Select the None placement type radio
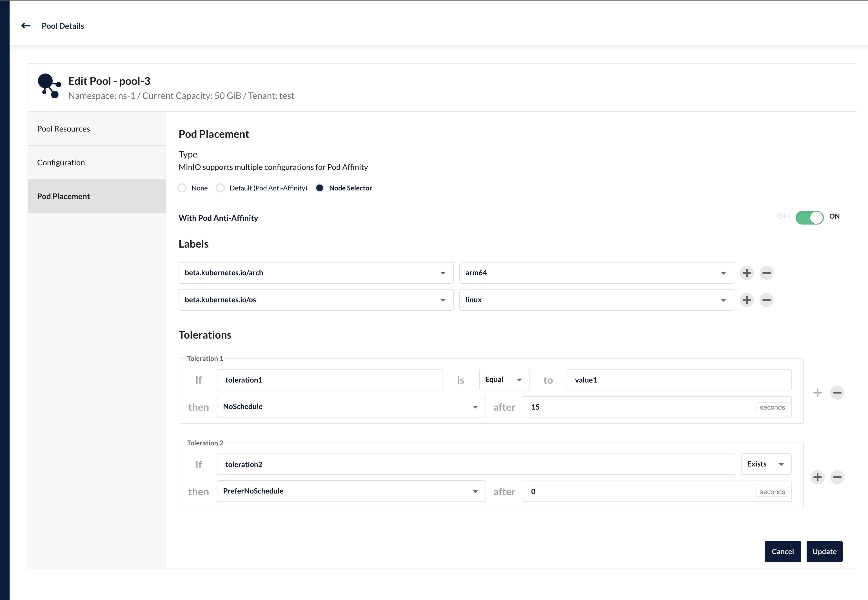The image size is (868, 600). [x=182, y=188]
